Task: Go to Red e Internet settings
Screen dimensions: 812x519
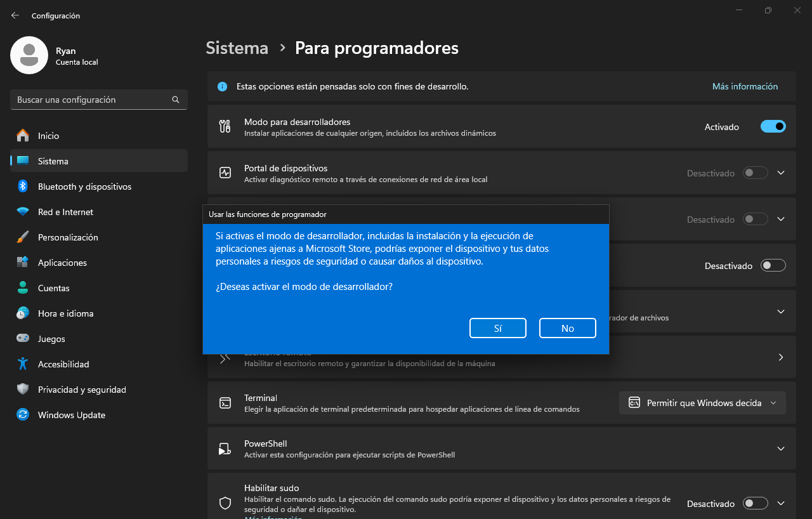Action: point(99,211)
